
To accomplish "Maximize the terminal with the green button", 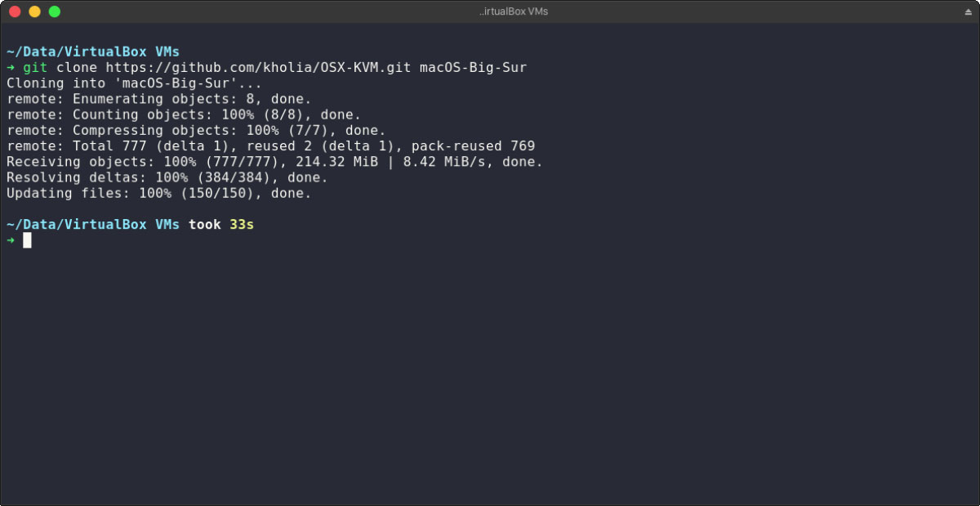I will click(x=54, y=11).
